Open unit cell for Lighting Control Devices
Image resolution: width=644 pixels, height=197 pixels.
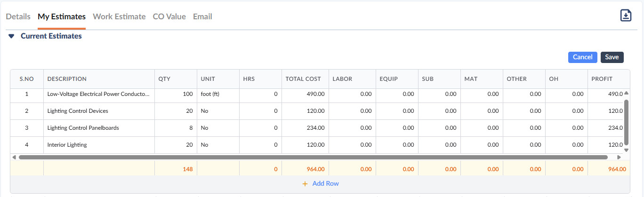click(x=218, y=111)
